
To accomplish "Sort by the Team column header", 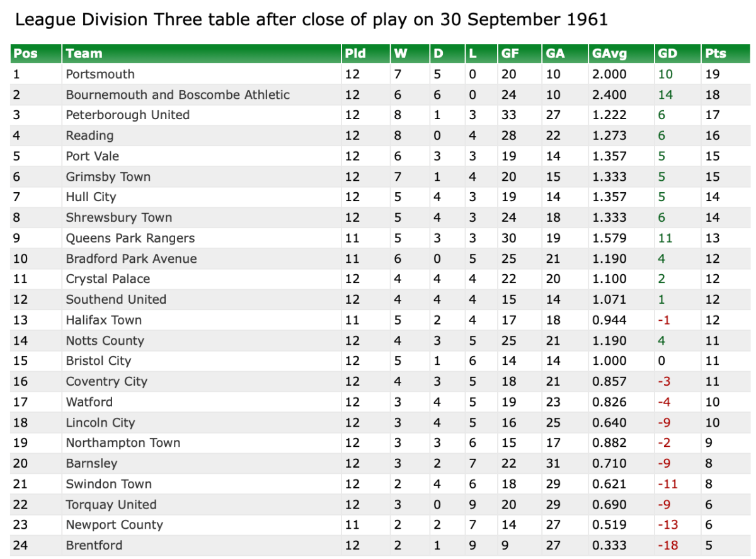I will [x=84, y=54].
